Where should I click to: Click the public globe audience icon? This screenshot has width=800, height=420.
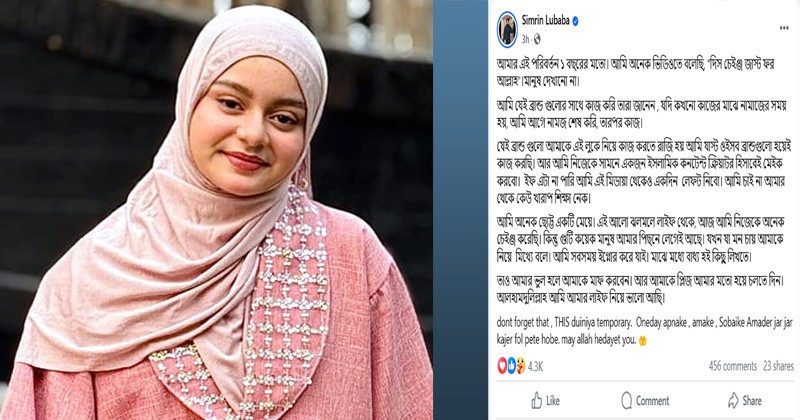click(x=537, y=39)
